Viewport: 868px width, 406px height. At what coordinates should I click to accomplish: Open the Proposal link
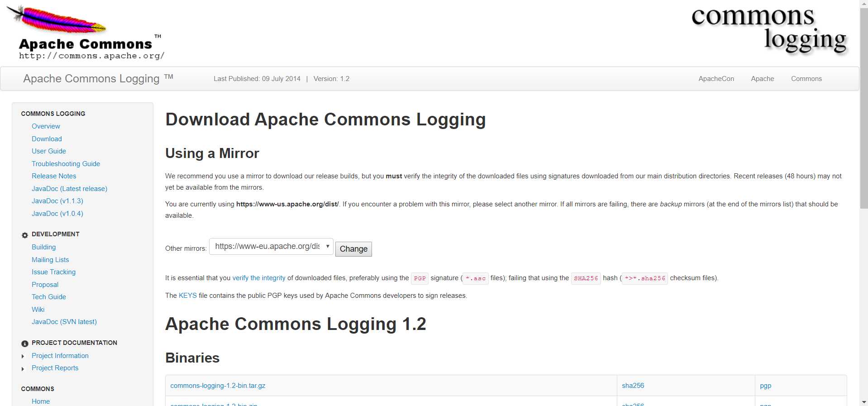pyautogui.click(x=45, y=285)
